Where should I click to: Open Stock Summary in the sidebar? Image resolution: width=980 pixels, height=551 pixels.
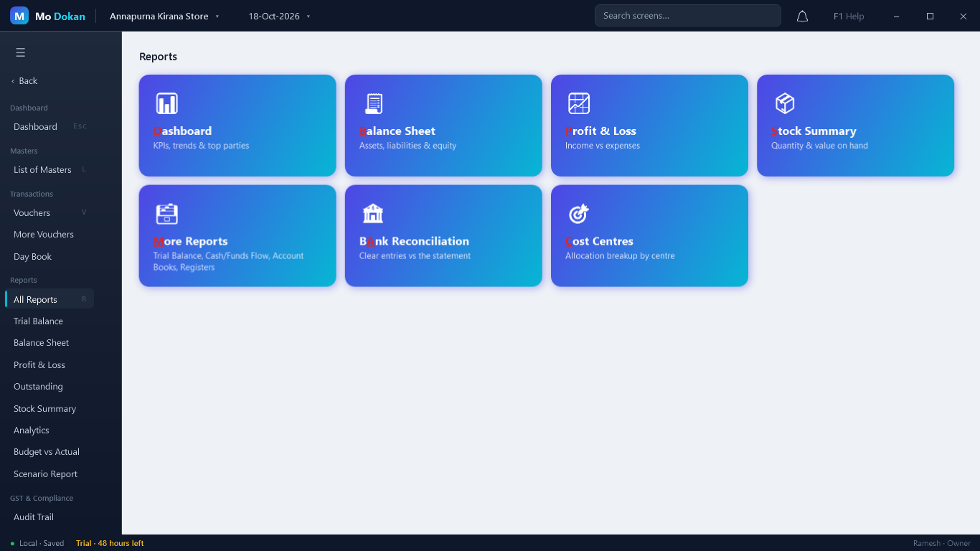click(x=49, y=409)
